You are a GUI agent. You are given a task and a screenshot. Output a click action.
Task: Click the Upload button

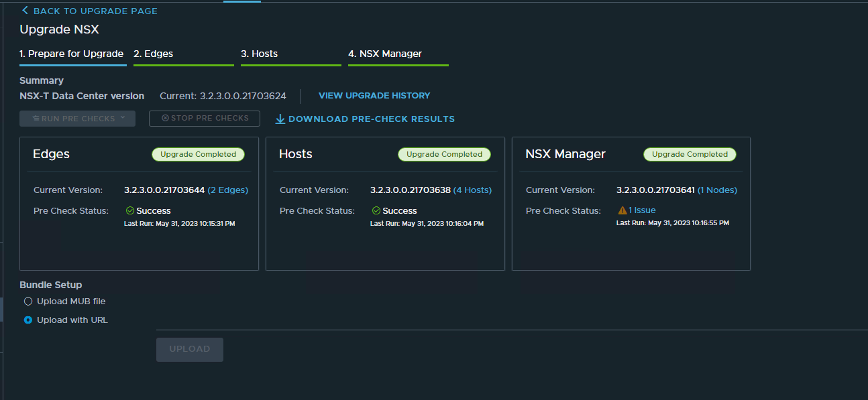[190, 349]
